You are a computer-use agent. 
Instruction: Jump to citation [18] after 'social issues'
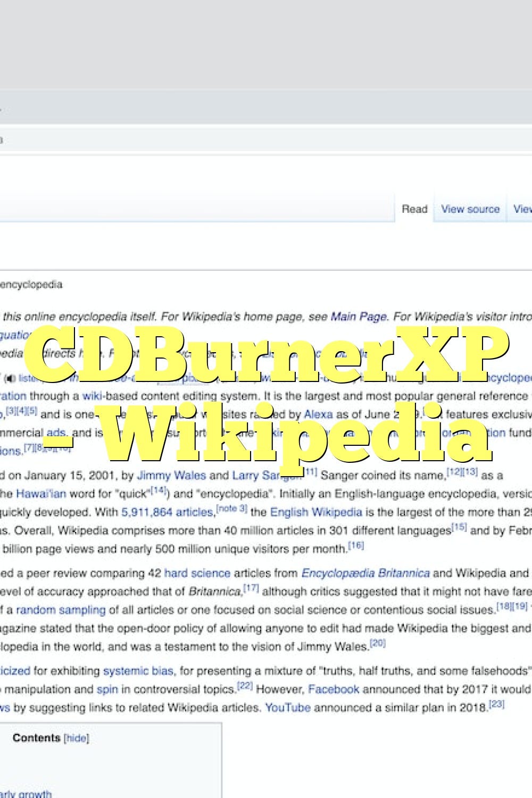coord(504,606)
